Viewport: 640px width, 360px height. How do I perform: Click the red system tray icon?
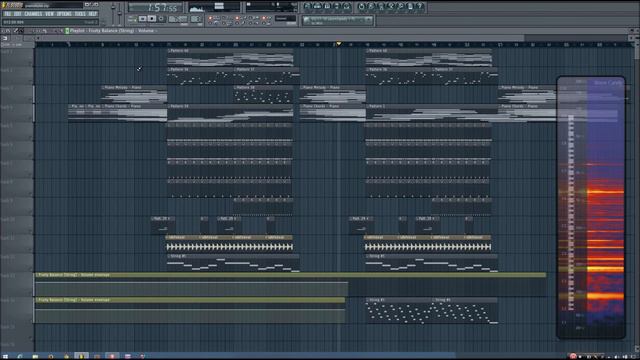tap(573, 356)
